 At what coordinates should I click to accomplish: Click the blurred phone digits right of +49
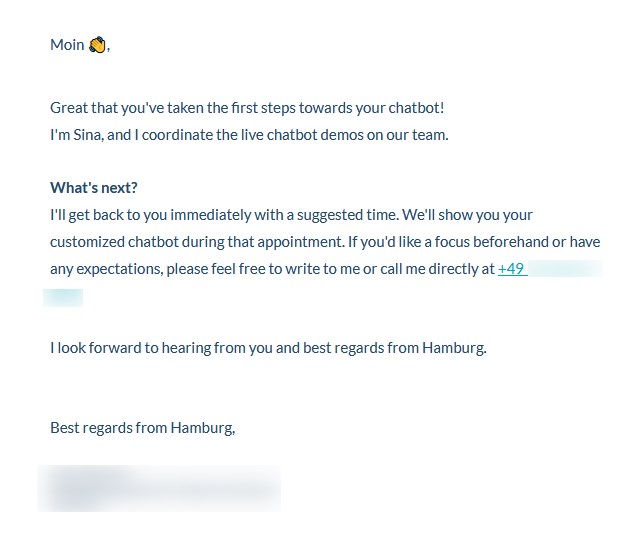point(565,269)
